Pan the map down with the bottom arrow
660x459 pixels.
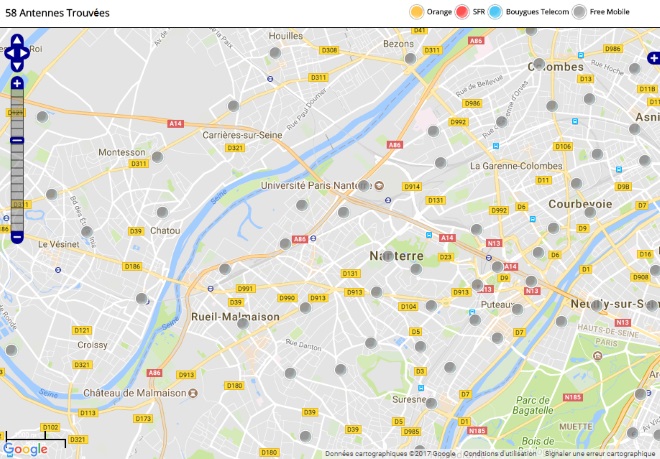click(x=17, y=66)
